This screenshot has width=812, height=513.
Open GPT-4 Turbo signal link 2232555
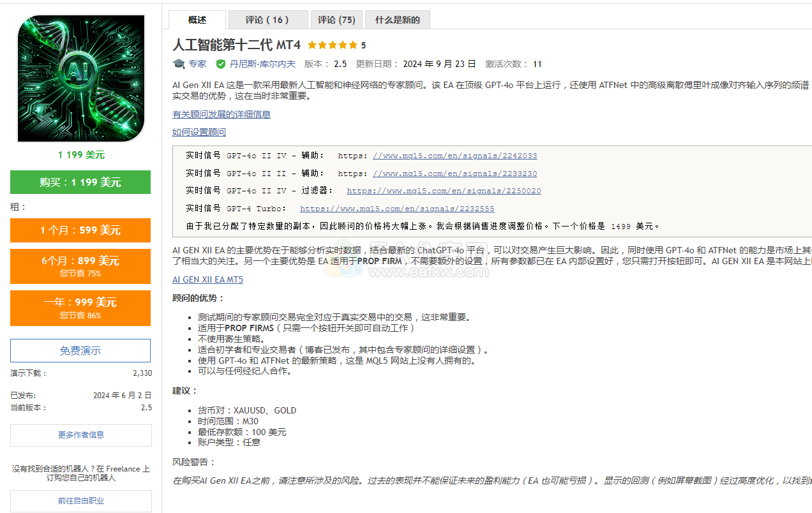click(x=397, y=209)
